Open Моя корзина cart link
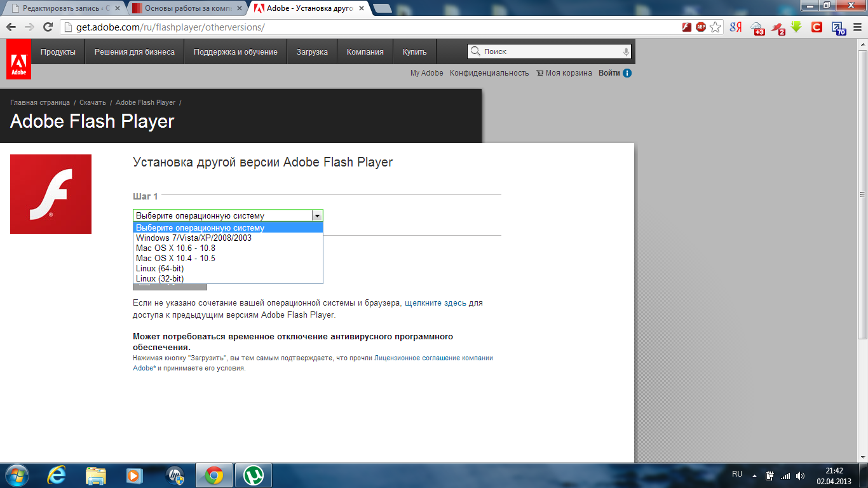868x488 pixels. point(564,73)
